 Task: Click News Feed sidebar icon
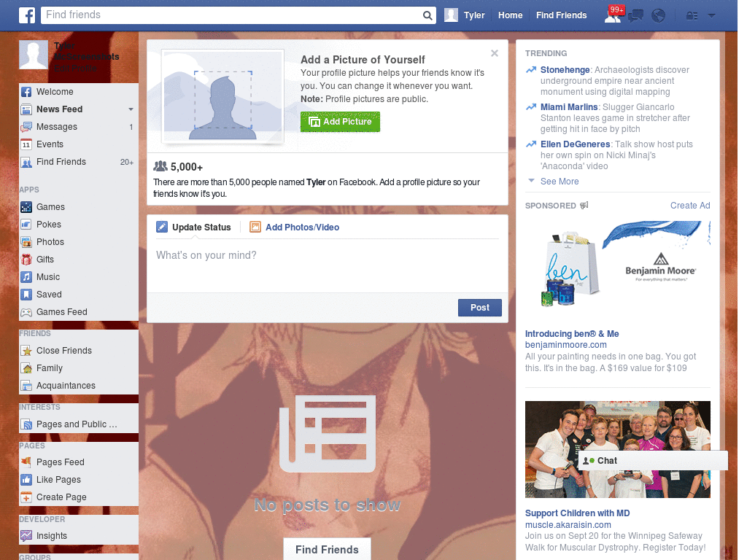[26, 109]
